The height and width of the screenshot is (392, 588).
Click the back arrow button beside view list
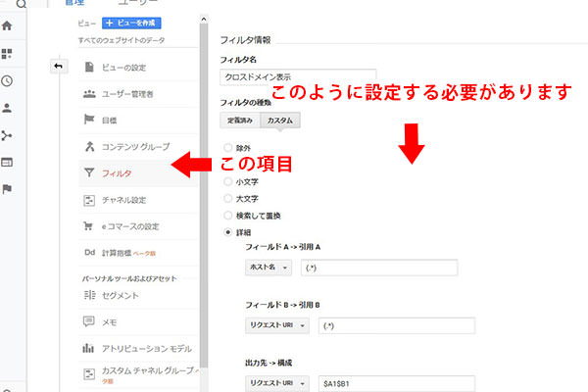click(58, 67)
